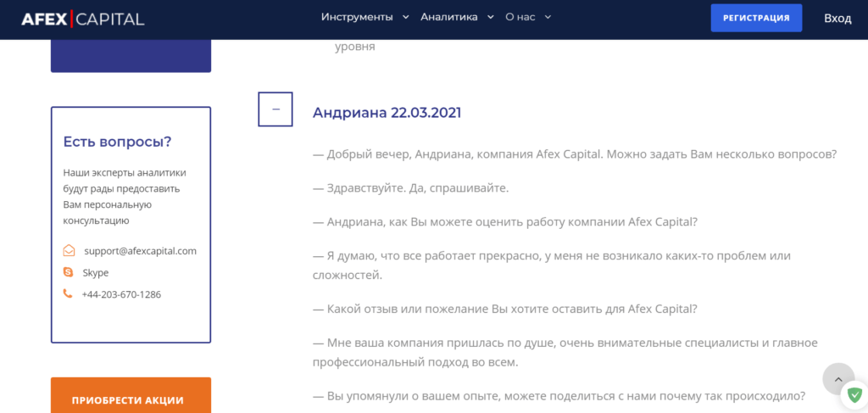Open the Skype contact link
The width and height of the screenshot is (868, 413).
coord(96,273)
